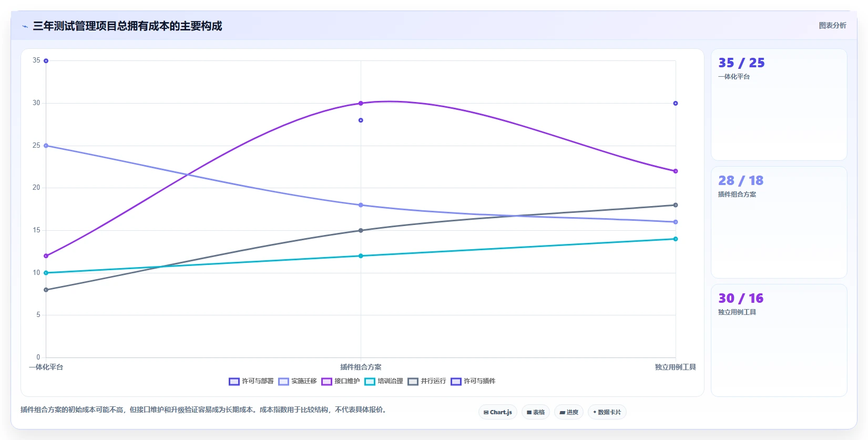Image resolution: width=868 pixels, height=440 pixels.
Task: Click the 28 / 18 summary value
Action: pyautogui.click(x=741, y=181)
